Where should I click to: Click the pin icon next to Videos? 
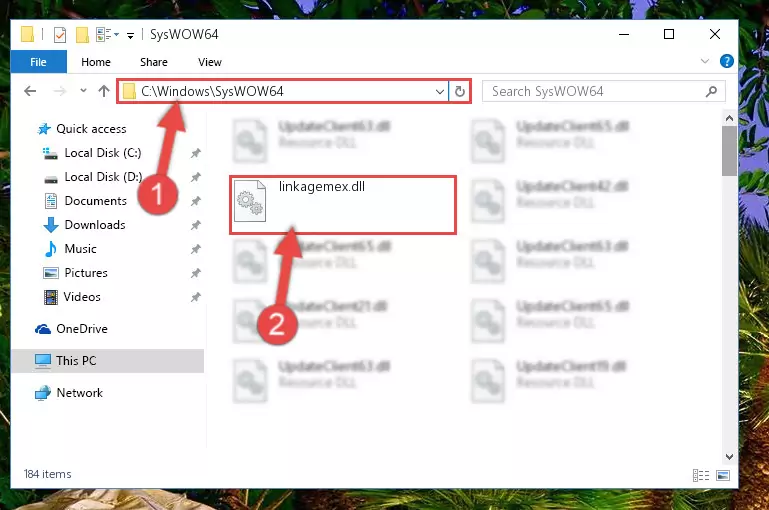(x=195, y=297)
